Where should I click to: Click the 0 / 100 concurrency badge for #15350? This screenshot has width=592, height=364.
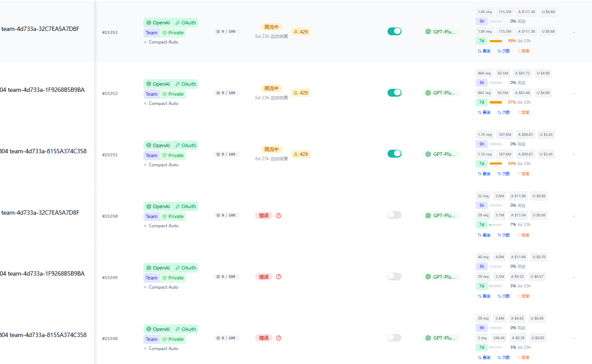click(x=226, y=215)
